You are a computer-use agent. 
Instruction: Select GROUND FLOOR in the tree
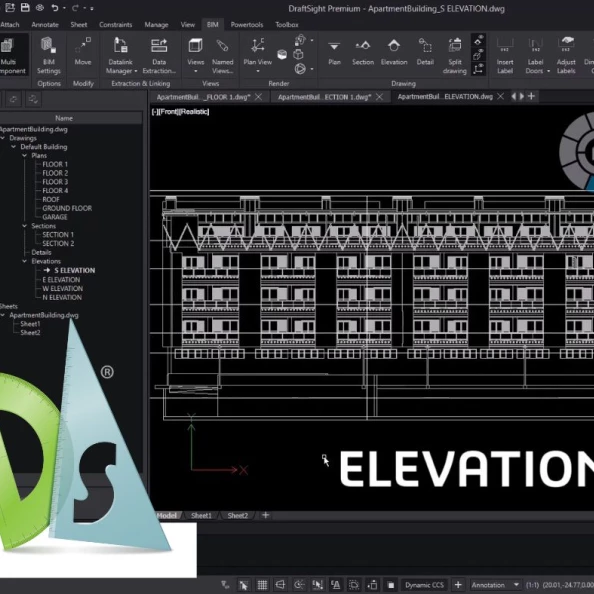click(x=67, y=208)
